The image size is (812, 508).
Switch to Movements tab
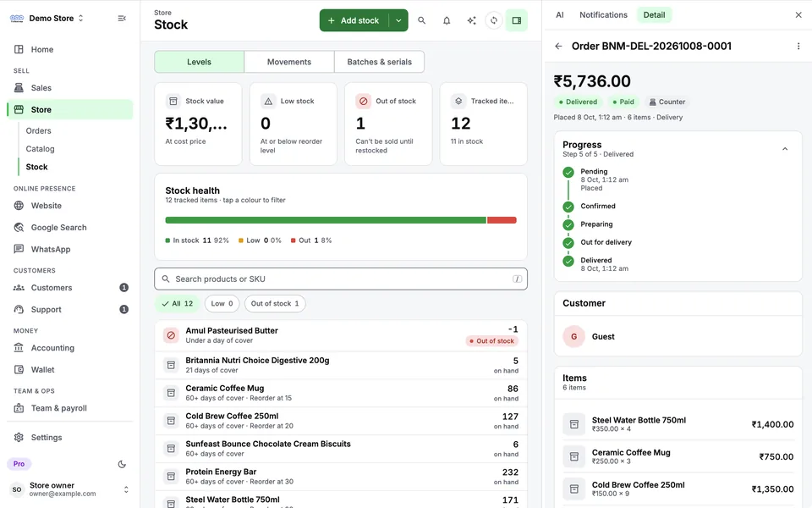tap(289, 62)
